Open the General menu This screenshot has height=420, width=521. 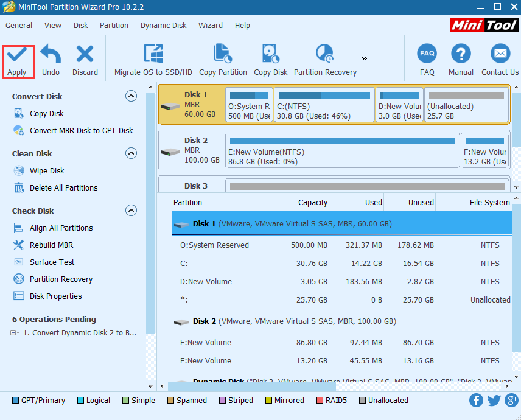point(19,25)
